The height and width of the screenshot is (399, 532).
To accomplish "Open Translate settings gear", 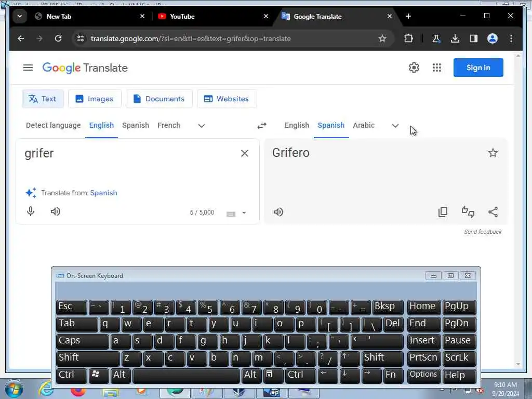I will point(414,68).
